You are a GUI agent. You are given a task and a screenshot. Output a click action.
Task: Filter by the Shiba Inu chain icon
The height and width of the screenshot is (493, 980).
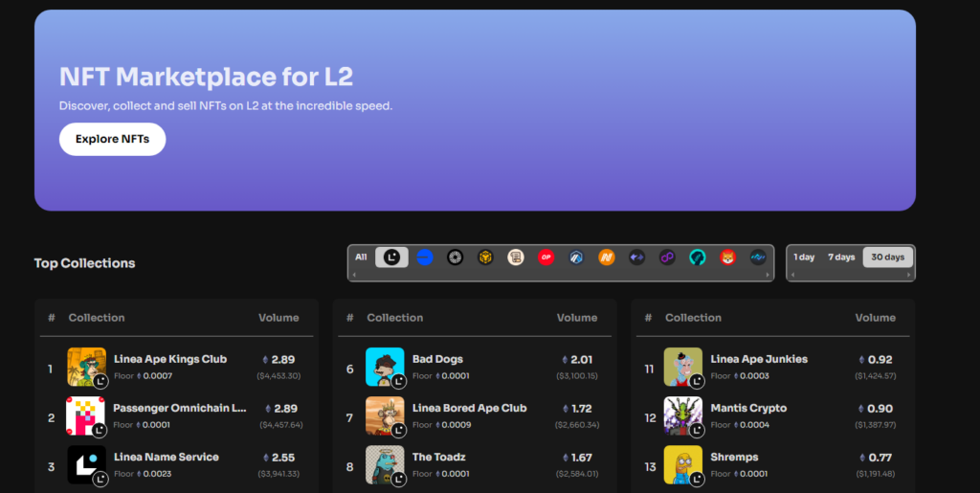click(727, 257)
